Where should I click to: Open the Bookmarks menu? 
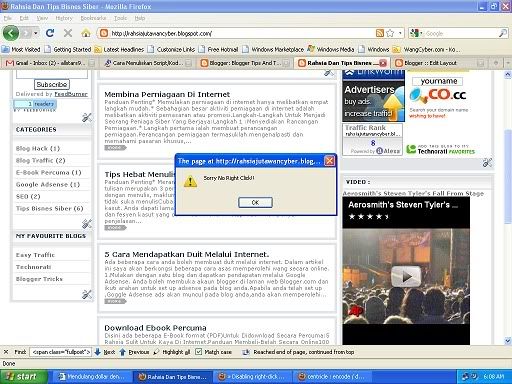[93, 18]
